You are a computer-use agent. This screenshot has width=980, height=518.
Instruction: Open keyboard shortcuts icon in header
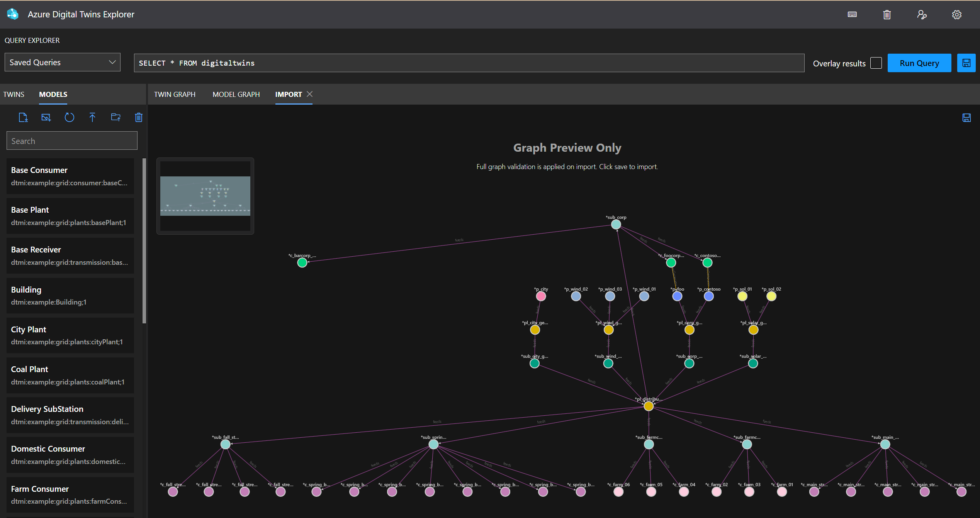852,14
